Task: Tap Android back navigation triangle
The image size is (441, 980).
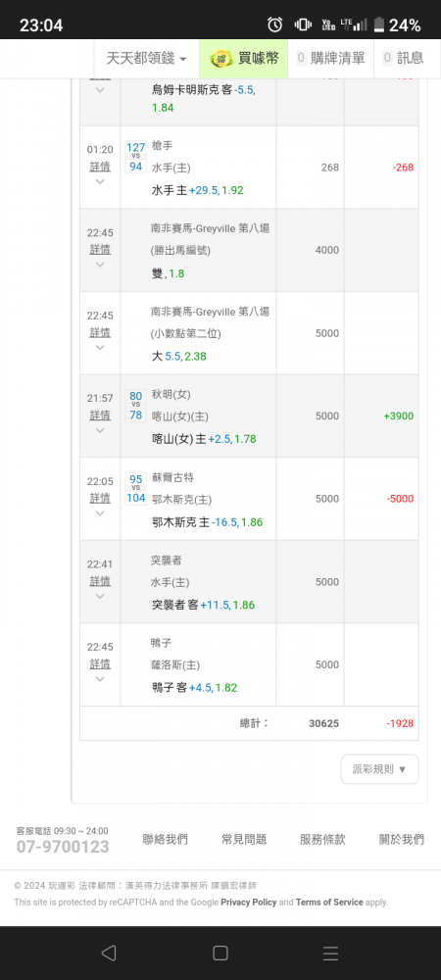Action: pos(109,953)
